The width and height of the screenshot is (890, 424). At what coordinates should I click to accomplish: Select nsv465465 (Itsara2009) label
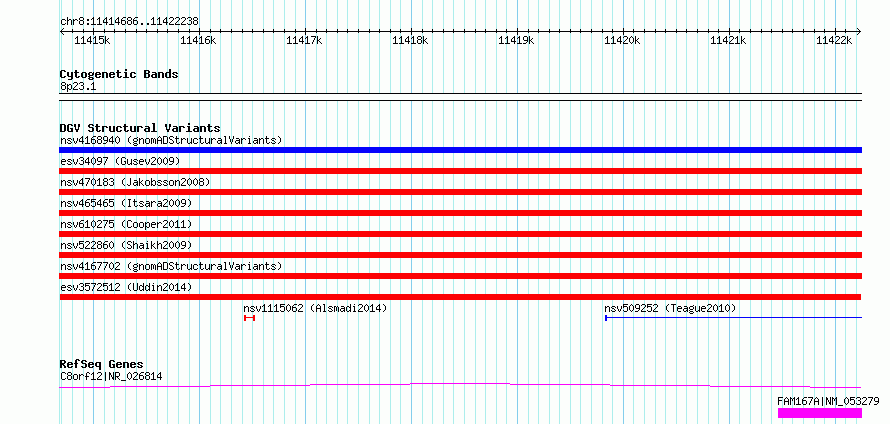(126, 203)
